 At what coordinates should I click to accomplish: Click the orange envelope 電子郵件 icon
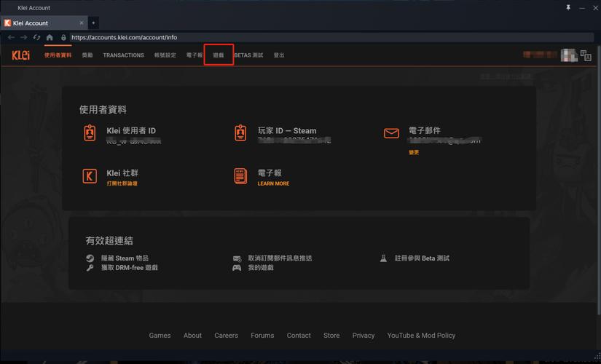click(391, 133)
